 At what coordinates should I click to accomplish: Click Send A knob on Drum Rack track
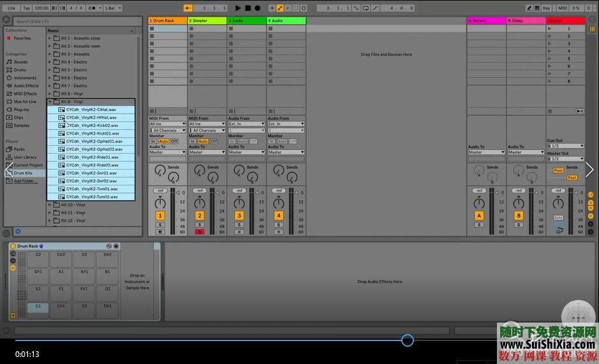coord(160,171)
